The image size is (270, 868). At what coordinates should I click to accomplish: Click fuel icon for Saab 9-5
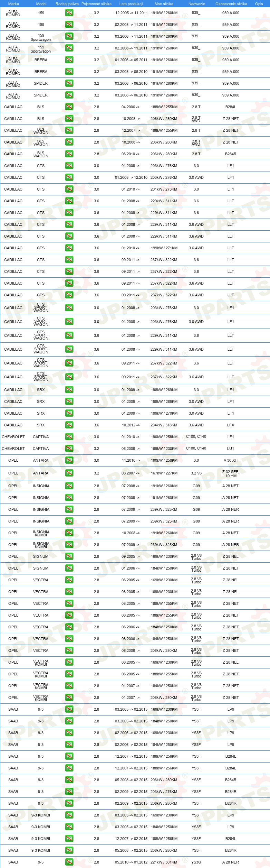click(69, 862)
